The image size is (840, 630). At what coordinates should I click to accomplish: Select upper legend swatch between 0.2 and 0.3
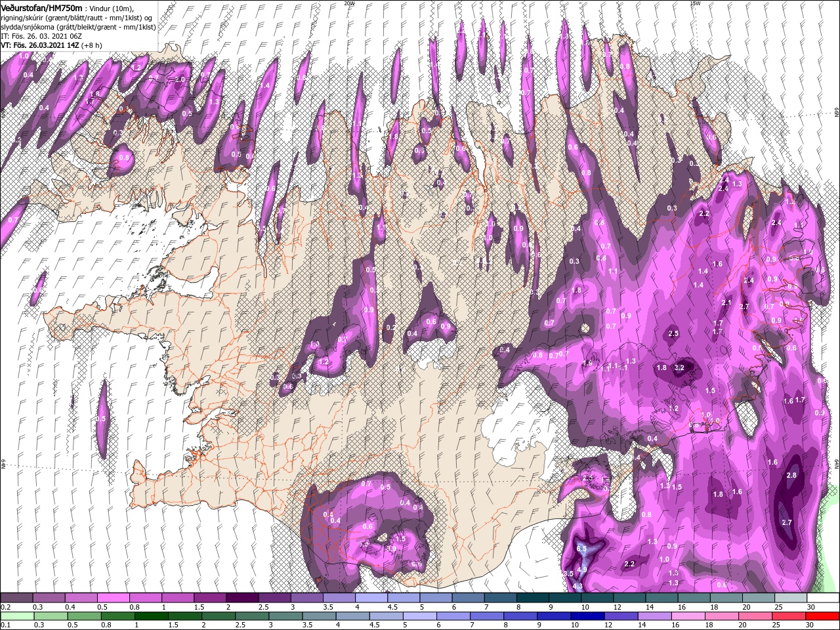(16, 598)
